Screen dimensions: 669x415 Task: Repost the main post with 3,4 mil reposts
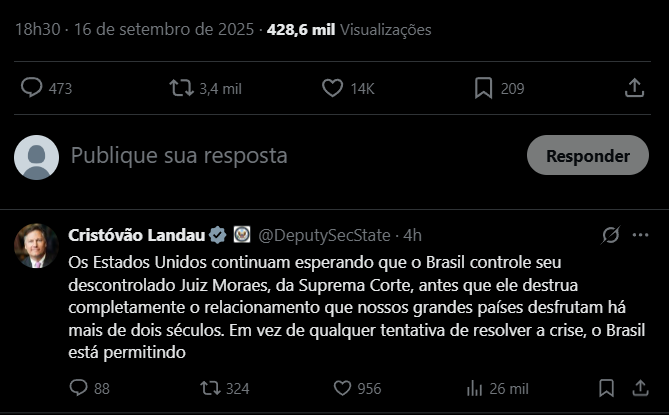pyautogui.click(x=181, y=89)
